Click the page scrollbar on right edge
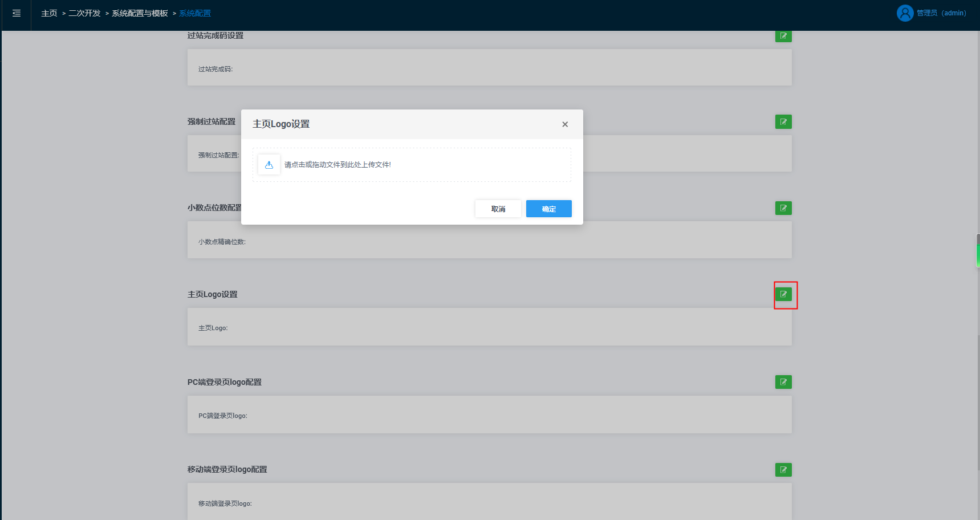 pos(977,251)
